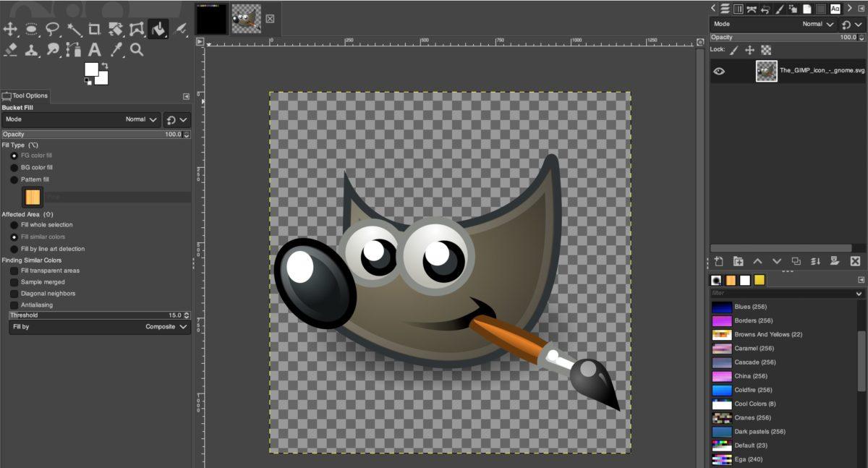Open the Fill by Composite dropdown
The height and width of the screenshot is (468, 868).
click(100, 327)
